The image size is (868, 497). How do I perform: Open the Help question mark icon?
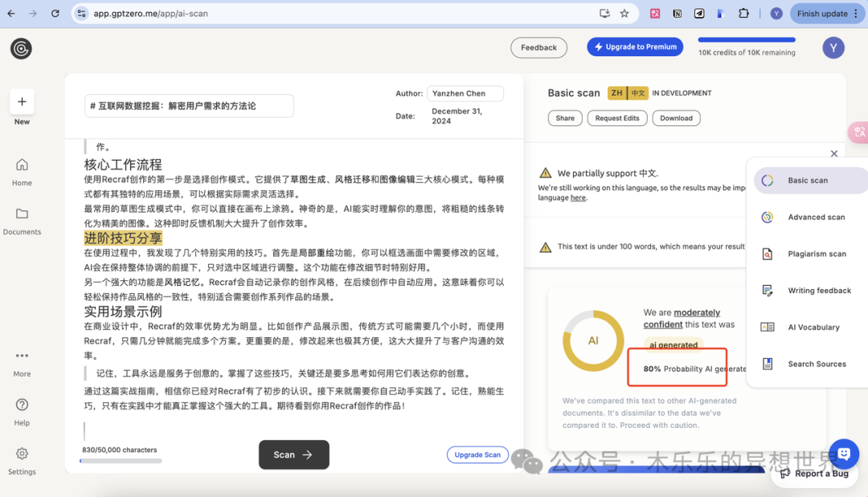pyautogui.click(x=22, y=405)
